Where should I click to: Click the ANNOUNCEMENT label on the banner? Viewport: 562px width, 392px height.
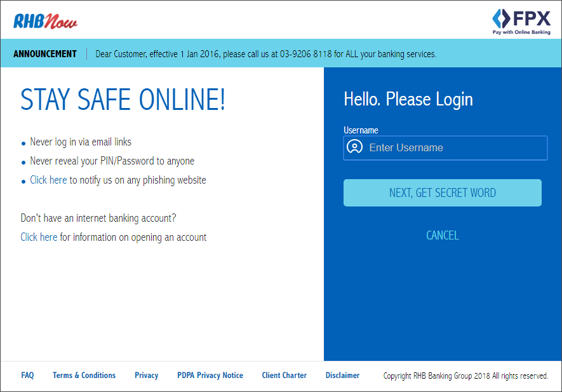click(x=44, y=53)
